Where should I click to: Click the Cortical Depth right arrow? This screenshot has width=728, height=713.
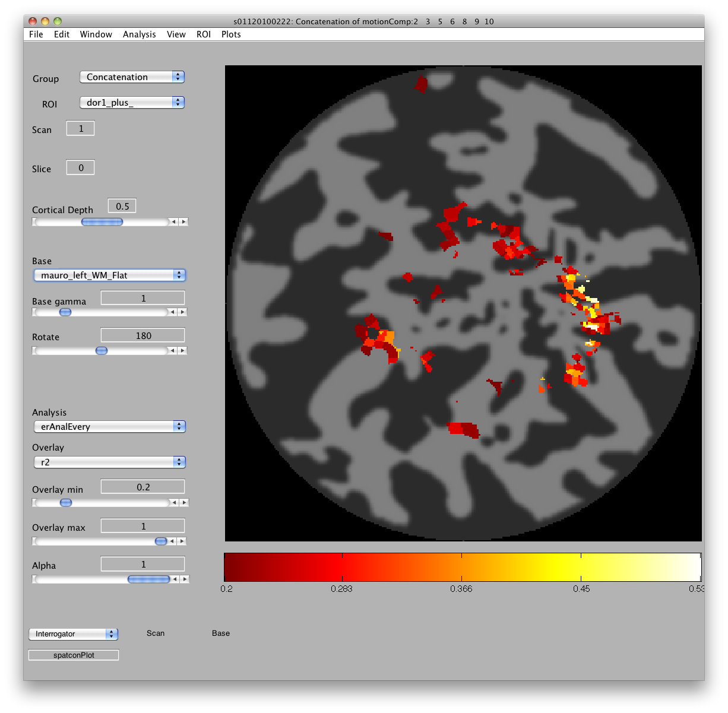pos(184,222)
